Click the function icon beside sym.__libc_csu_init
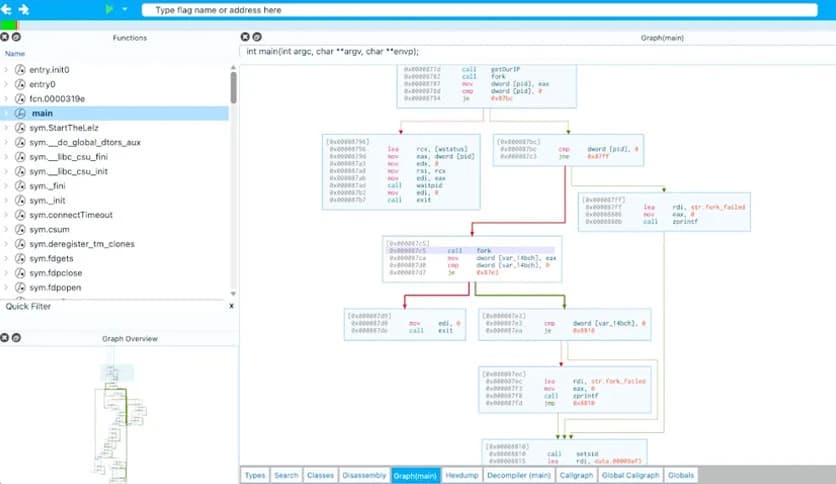836x484 pixels. point(20,171)
